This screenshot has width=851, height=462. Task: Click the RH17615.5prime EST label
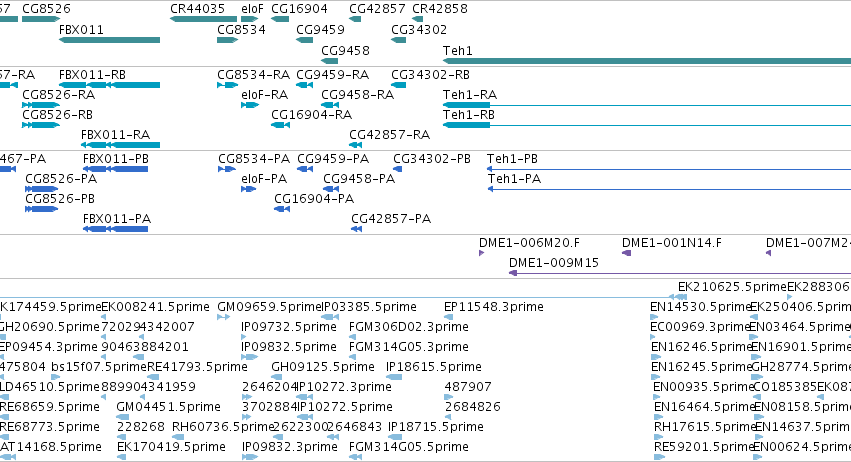click(704, 427)
